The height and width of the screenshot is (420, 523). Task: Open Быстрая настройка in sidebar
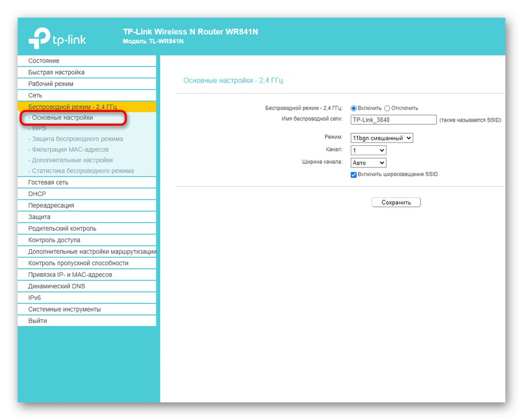[87, 73]
